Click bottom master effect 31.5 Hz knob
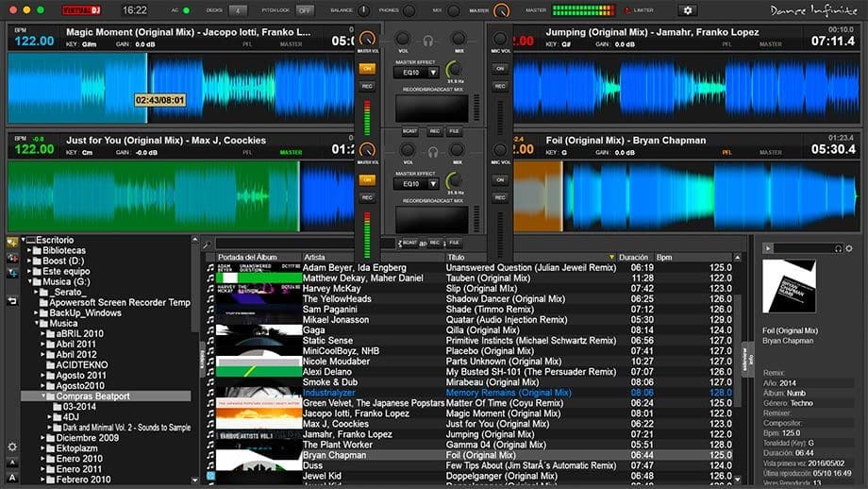Screen dimensions: 868x489 coord(455,181)
